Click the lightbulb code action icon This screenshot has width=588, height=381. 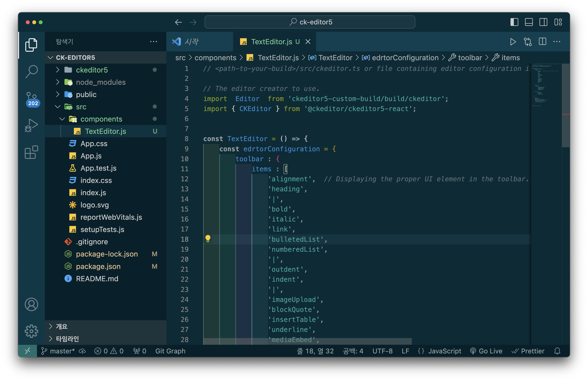(208, 239)
